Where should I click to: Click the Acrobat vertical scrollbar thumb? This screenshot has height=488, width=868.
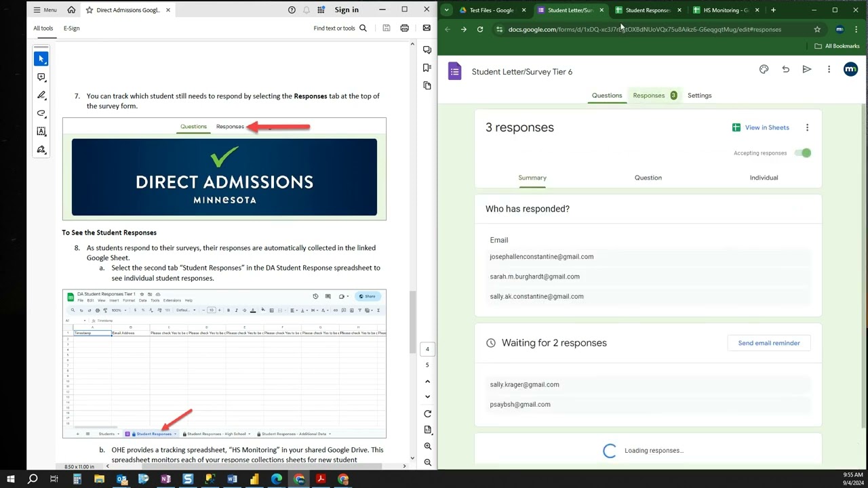412,322
